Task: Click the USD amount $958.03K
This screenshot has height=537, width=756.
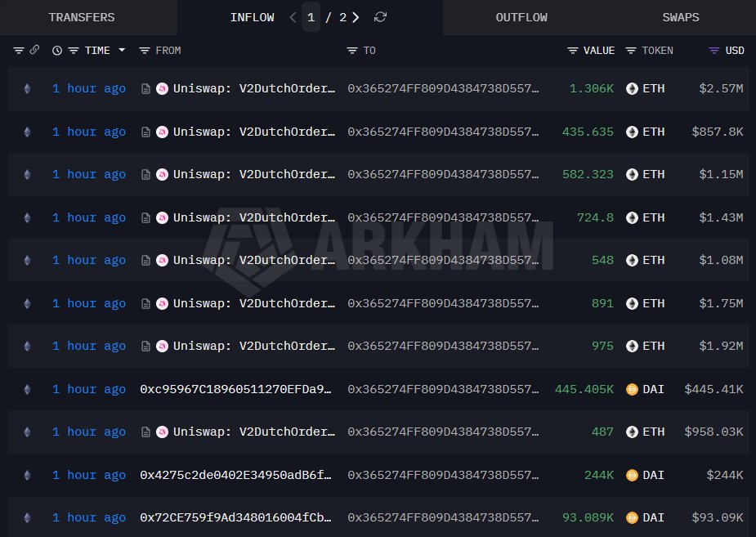Action: tap(714, 432)
